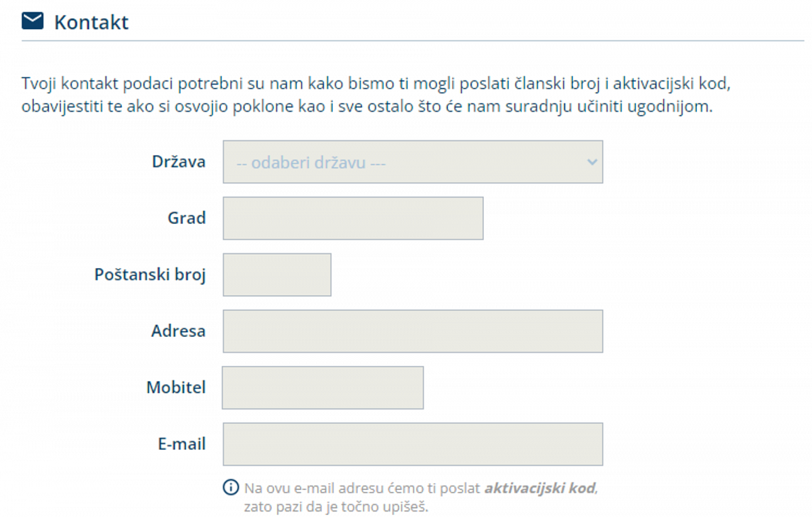Image resolution: width=812 pixels, height=517 pixels.
Task: Click the Država field label
Action: pyautogui.click(x=179, y=162)
